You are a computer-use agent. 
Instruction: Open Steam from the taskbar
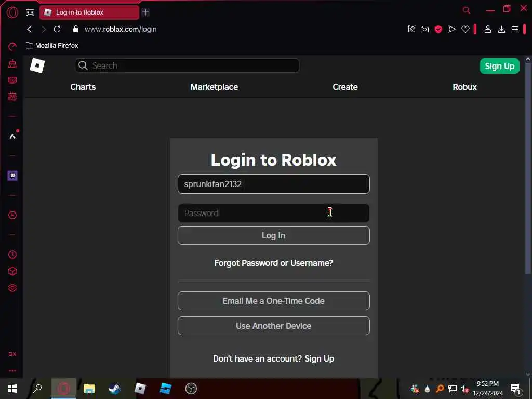[x=114, y=389]
